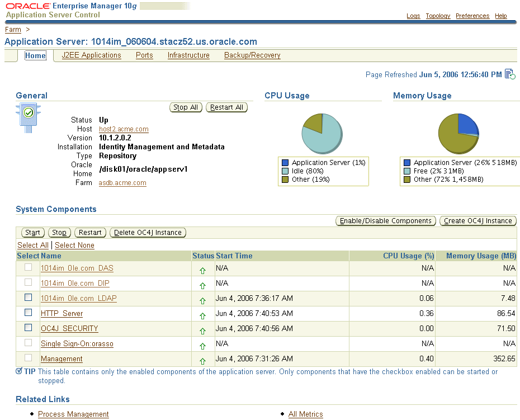This screenshot has height=420, width=520.
Task: Click the Other (72% 1,458MB) memory legend swatch
Action: pyautogui.click(x=407, y=180)
